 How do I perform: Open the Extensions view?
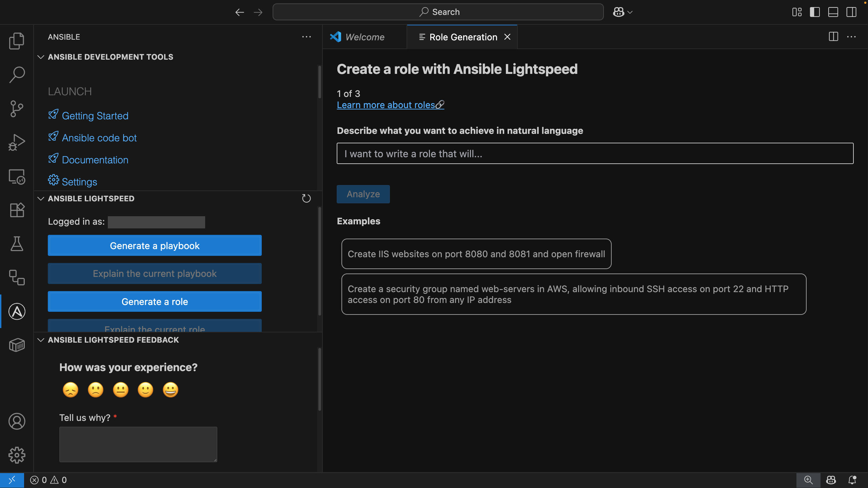coord(17,210)
